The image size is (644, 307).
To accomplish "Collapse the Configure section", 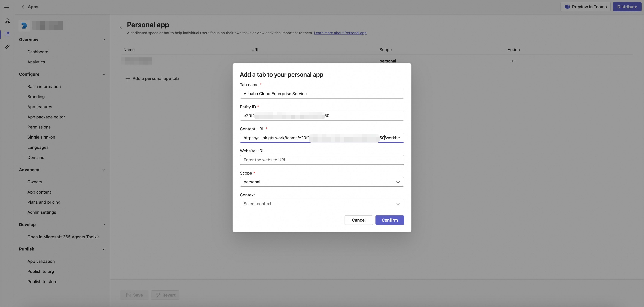I will [x=104, y=74].
